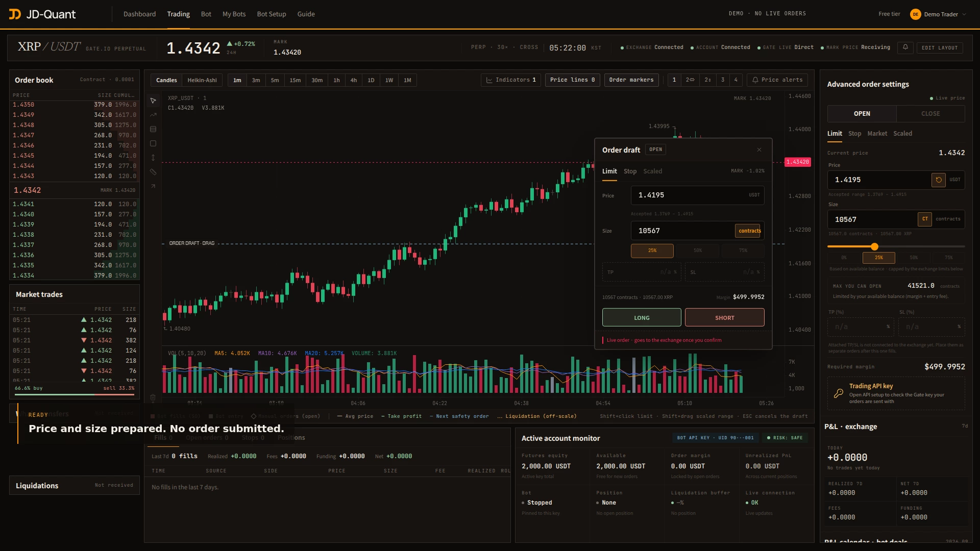This screenshot has height=551, width=980.
Task: Click the size percentage slider handle
Action: click(x=874, y=247)
